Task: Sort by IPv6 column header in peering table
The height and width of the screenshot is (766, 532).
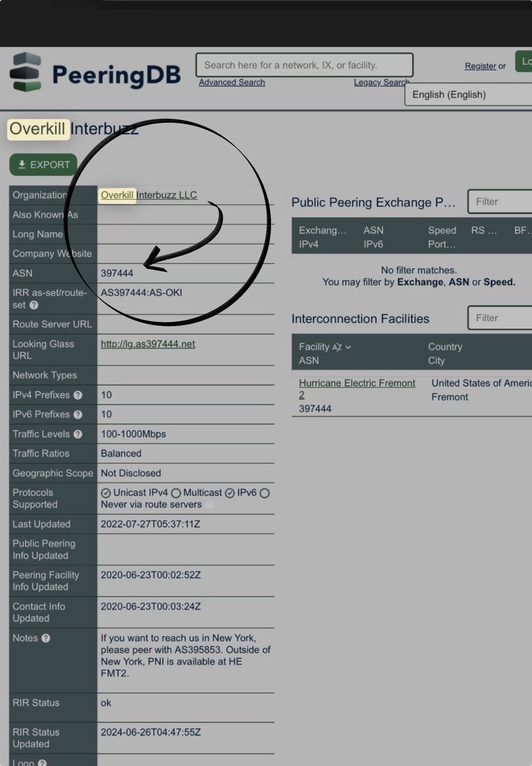Action: click(373, 244)
